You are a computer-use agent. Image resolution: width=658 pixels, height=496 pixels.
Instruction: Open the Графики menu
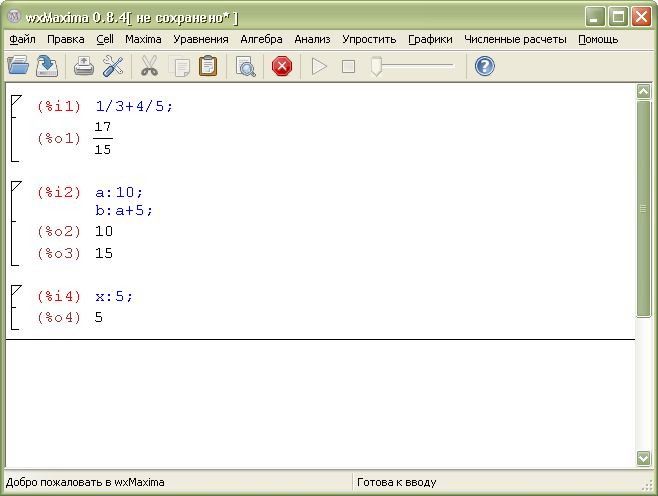430,39
